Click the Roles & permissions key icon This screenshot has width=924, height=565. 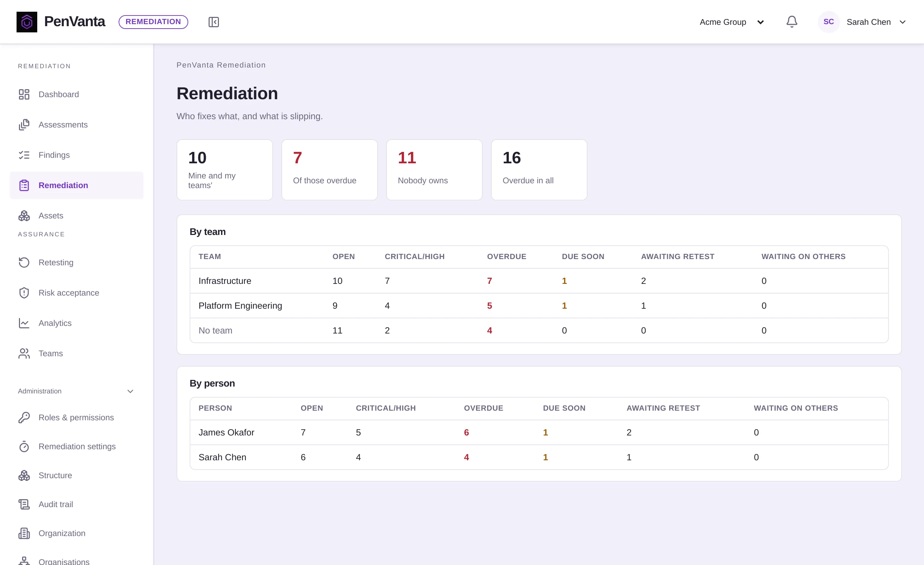[x=24, y=418]
